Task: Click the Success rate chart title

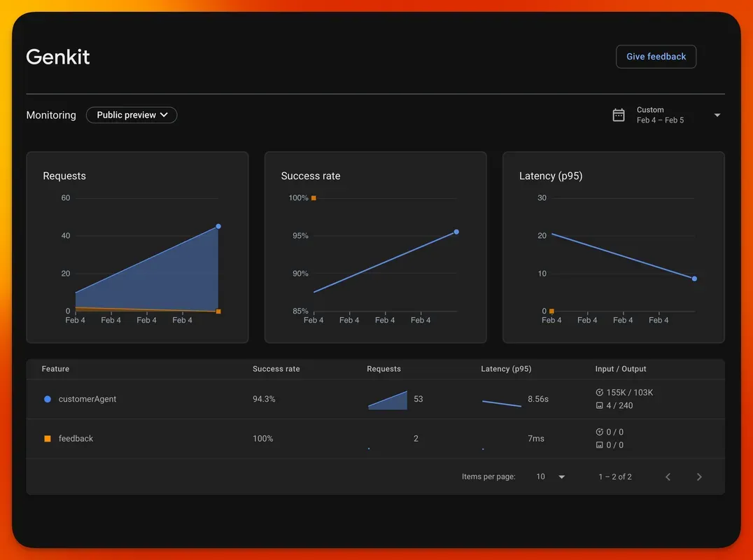Action: pyautogui.click(x=311, y=176)
